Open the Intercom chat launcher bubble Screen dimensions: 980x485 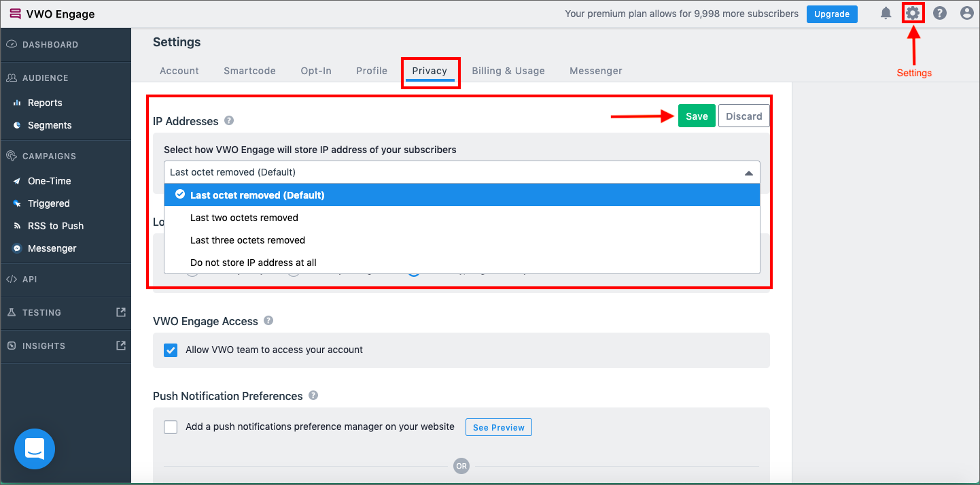point(35,449)
